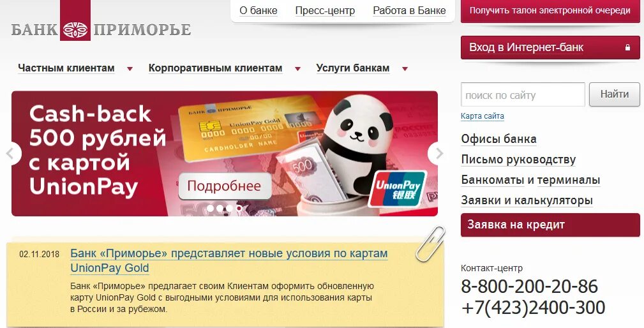This screenshot has height=328, width=644.
Task: Click the Подробнее button on banner
Action: [x=225, y=186]
